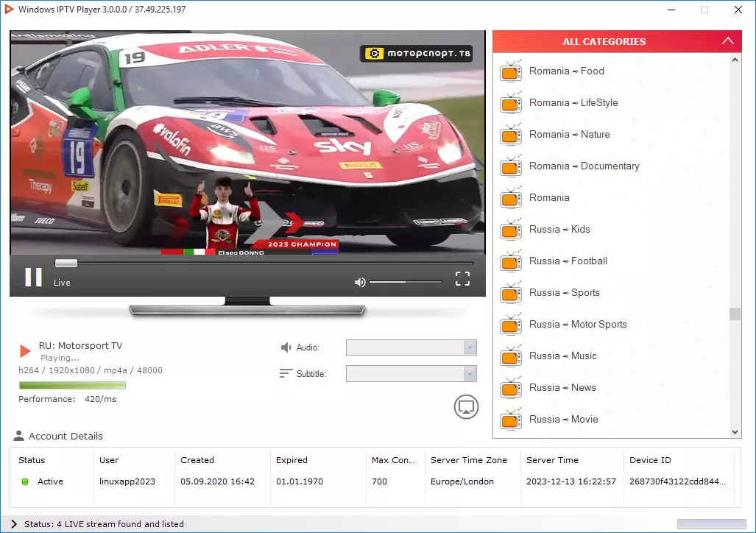Expand the status bar arrow chevron
Screen dimensions: 756x533
(x=13, y=524)
